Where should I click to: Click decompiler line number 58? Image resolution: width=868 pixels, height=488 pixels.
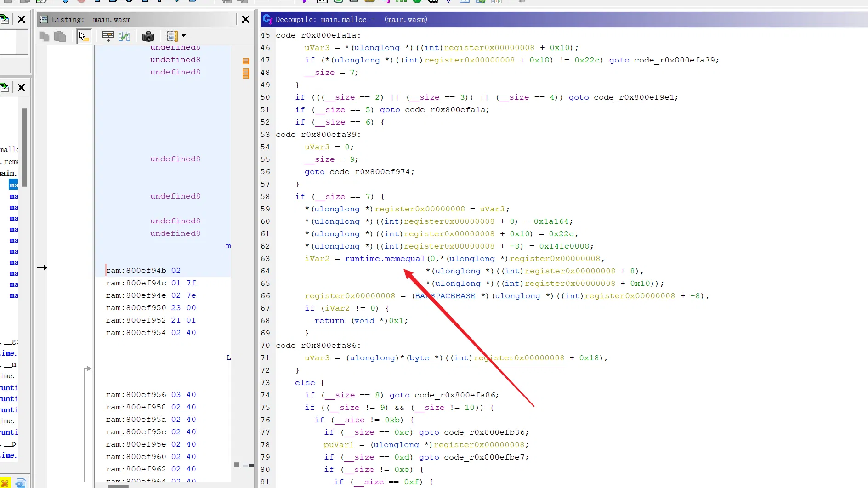pos(265,197)
